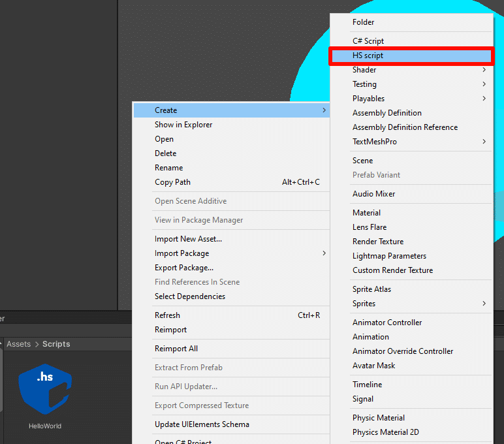This screenshot has width=504, height=444.
Task: Create an Audio Mixer
Action: 411,194
